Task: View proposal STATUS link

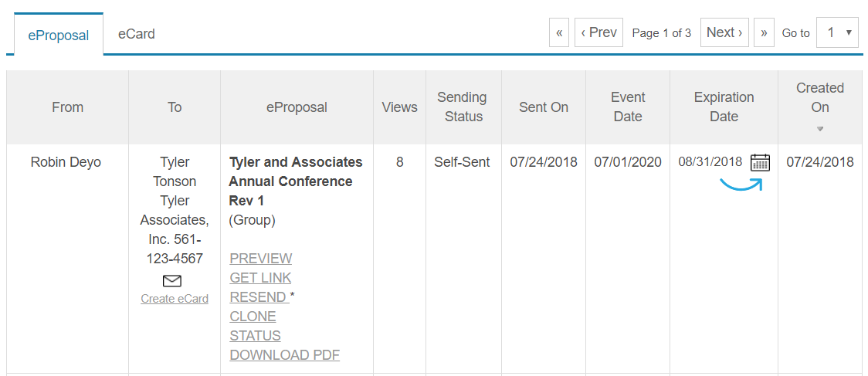Action: tap(255, 336)
